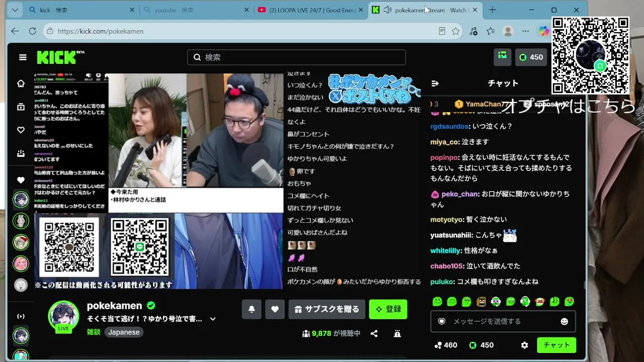Open the download-tray icon in Kick sidebar
This screenshot has height=362, width=644.
point(21,153)
